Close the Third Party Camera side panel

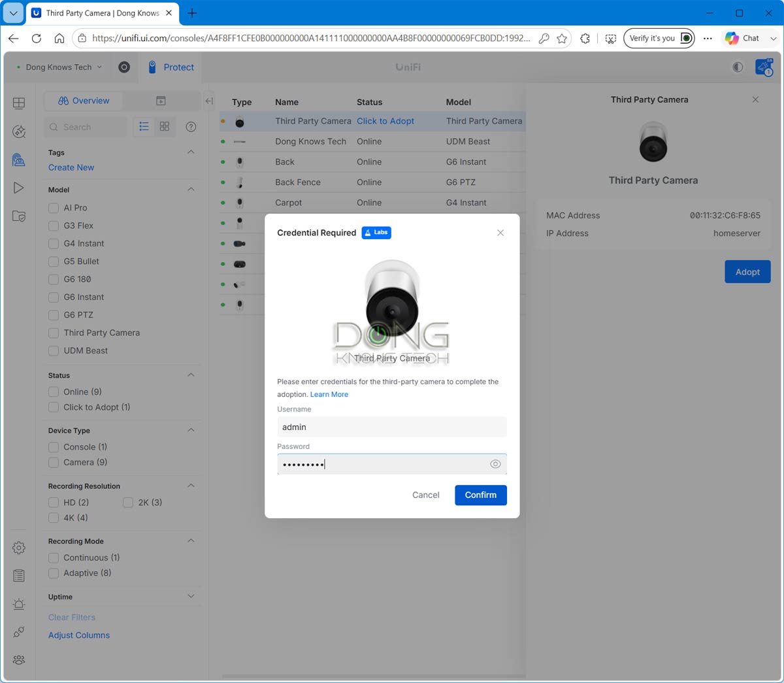755,99
